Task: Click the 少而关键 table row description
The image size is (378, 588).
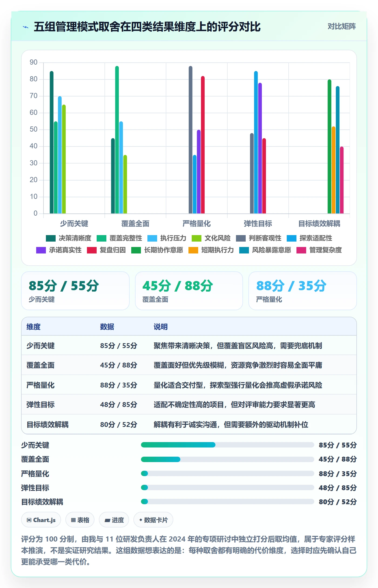Action: coord(238,346)
